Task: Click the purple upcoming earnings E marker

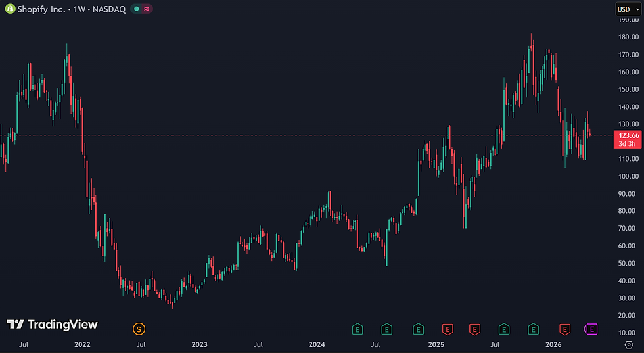Action: point(591,329)
